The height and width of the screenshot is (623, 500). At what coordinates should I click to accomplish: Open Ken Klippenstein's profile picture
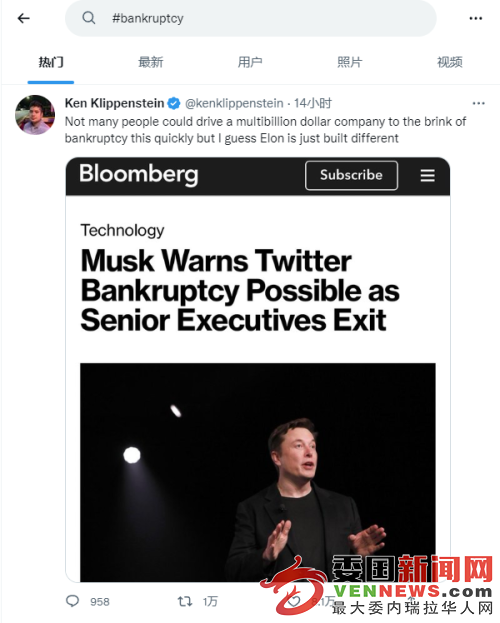coord(35,115)
